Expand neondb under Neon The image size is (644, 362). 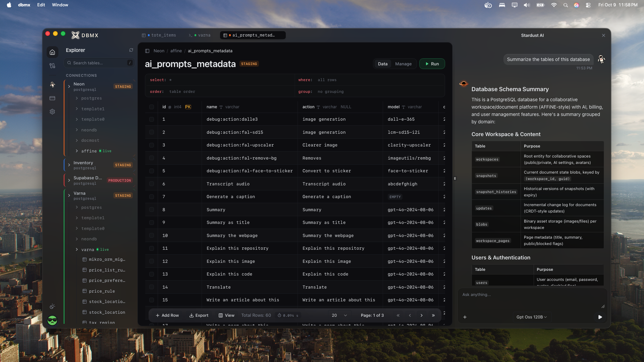pos(77,130)
